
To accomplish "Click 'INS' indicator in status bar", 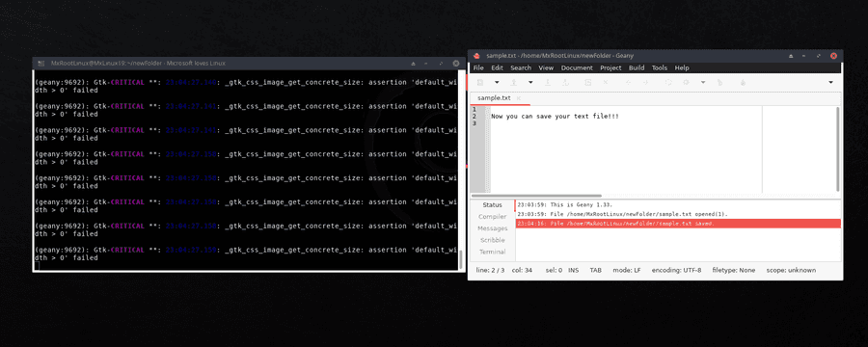I will click(574, 270).
